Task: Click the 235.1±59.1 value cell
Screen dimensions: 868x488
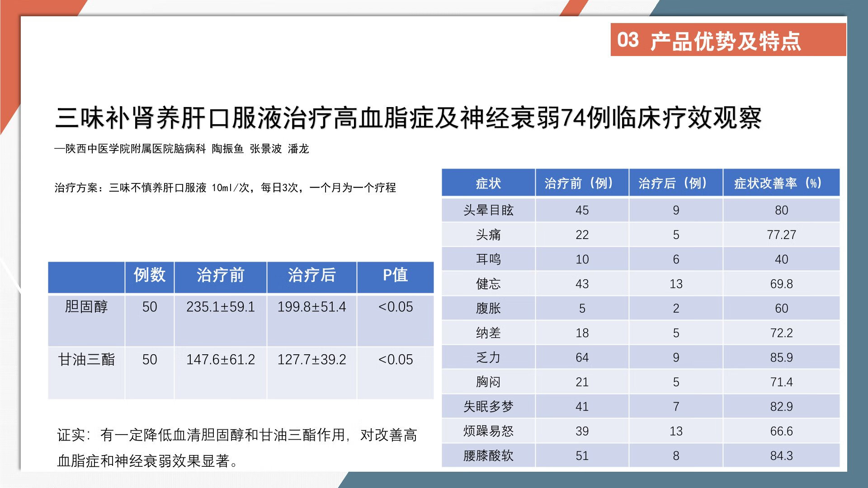Action: [x=220, y=307]
